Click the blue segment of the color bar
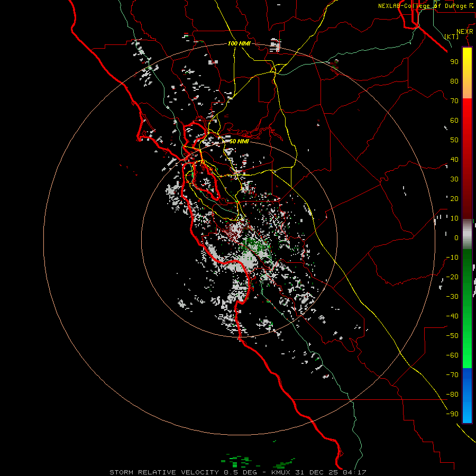Viewport: 476px width, 476px height. (x=467, y=396)
